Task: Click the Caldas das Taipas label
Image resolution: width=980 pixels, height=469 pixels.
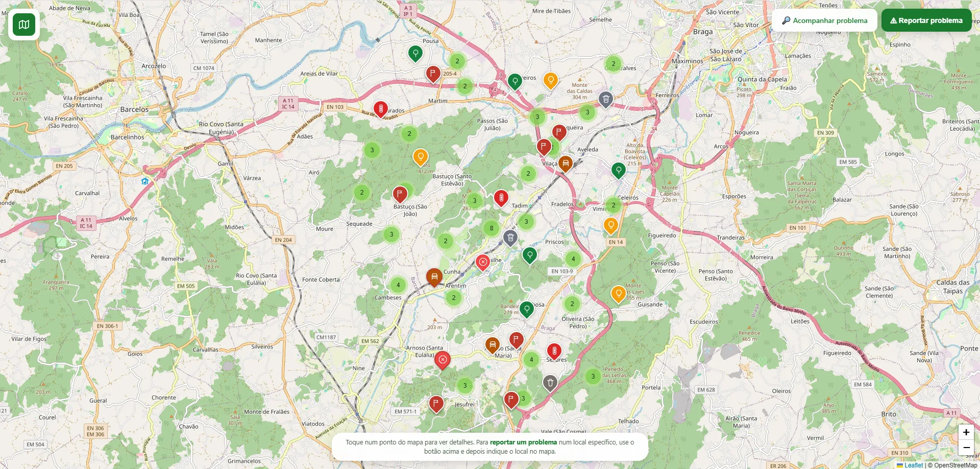Action: tap(953, 287)
